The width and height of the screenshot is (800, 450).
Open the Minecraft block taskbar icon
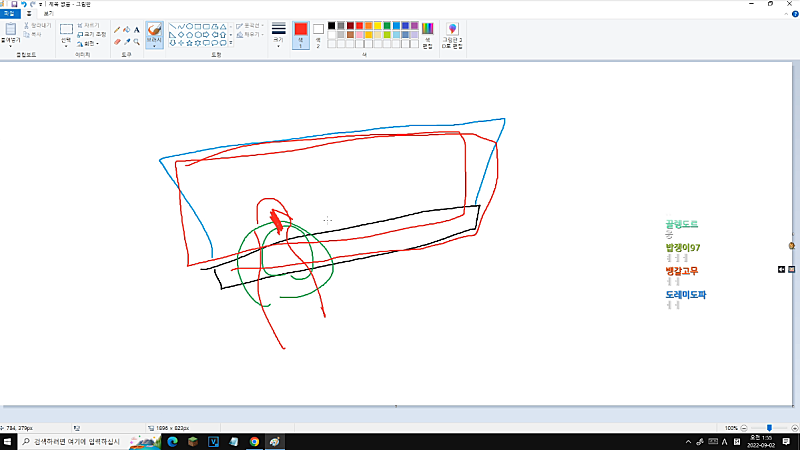tap(193, 442)
